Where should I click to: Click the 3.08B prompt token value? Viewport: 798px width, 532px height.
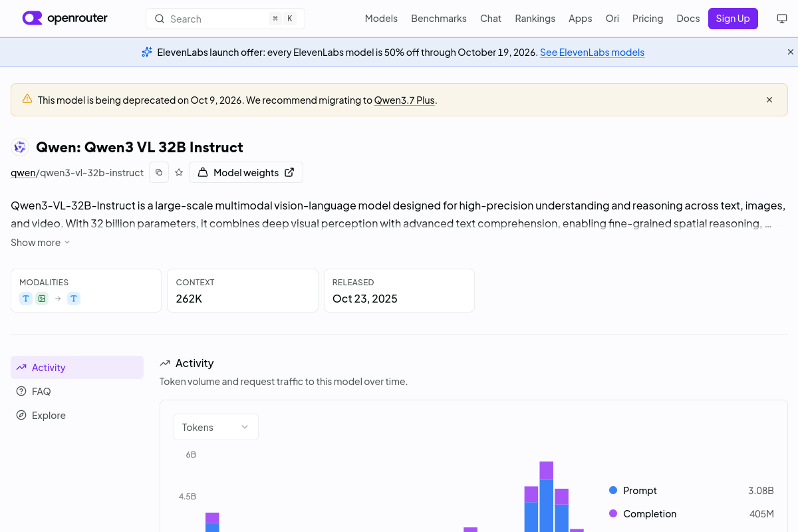click(761, 490)
